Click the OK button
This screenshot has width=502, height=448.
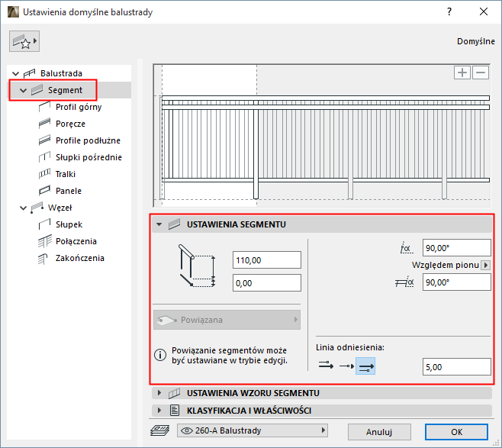point(456,432)
